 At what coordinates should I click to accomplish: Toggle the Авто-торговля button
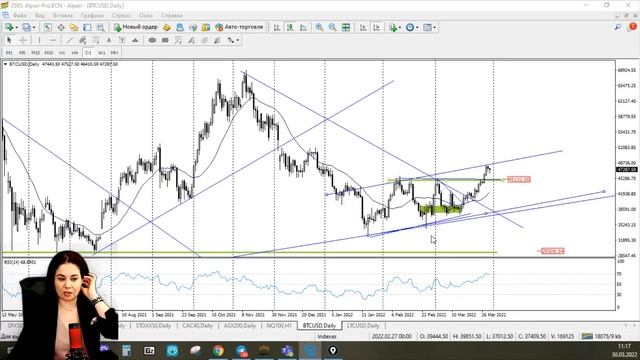pyautogui.click(x=240, y=27)
